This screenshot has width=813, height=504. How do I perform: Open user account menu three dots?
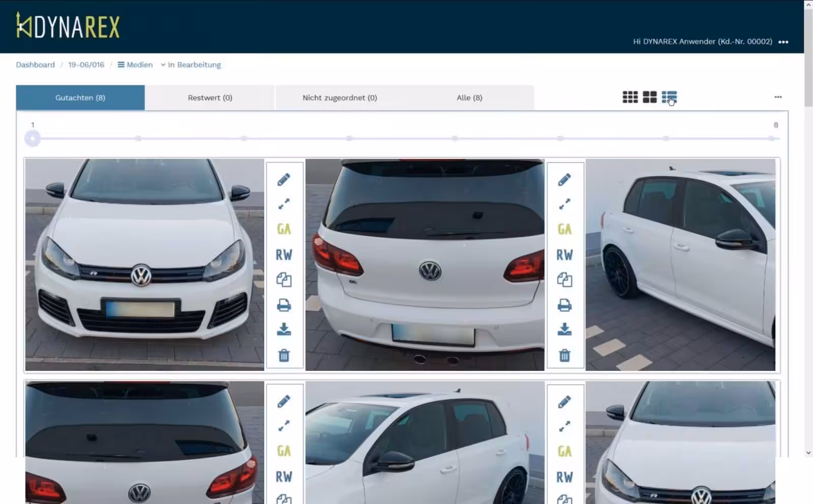783,42
